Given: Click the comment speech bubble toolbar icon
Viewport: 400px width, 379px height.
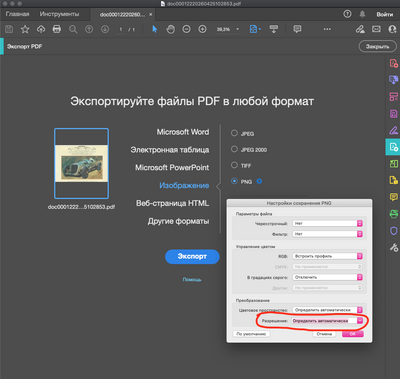Looking at the screenshot, I should click(x=297, y=29).
